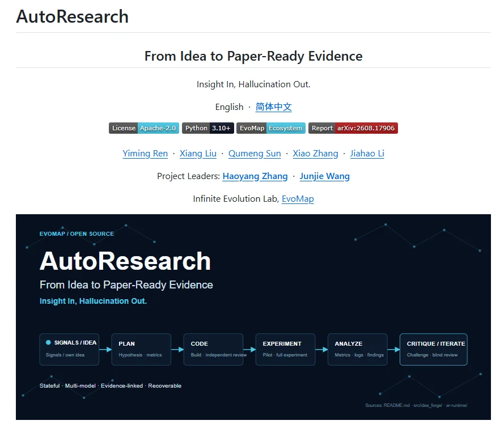Viewport: 504px width, 429px height.
Task: Click the PLAN stage box
Action: [x=141, y=349]
